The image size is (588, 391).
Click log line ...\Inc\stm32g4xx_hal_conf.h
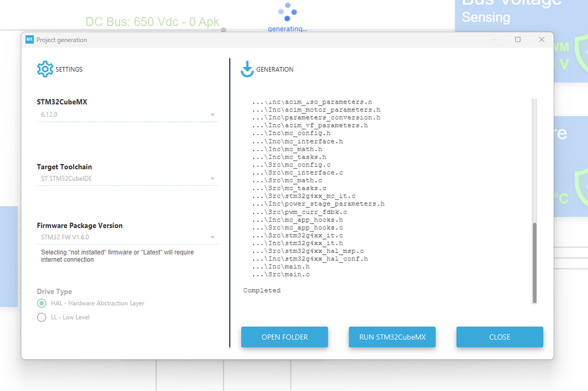click(x=310, y=259)
